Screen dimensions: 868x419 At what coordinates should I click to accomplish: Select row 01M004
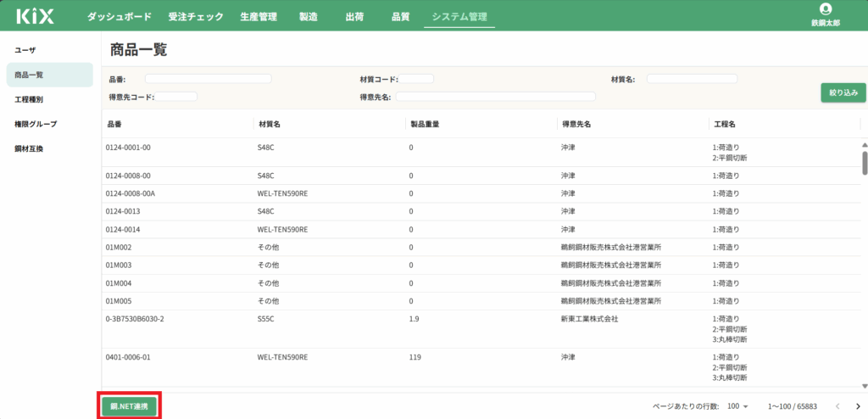pyautogui.click(x=481, y=283)
